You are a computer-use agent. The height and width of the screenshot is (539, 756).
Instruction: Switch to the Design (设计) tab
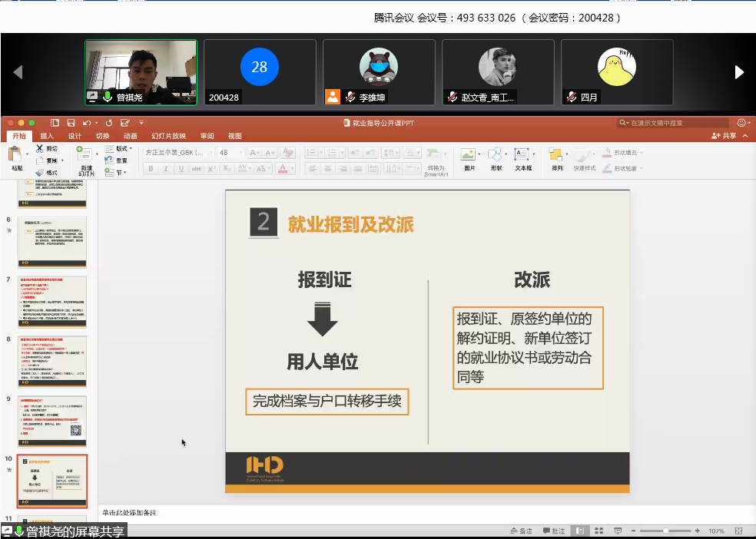click(75, 136)
